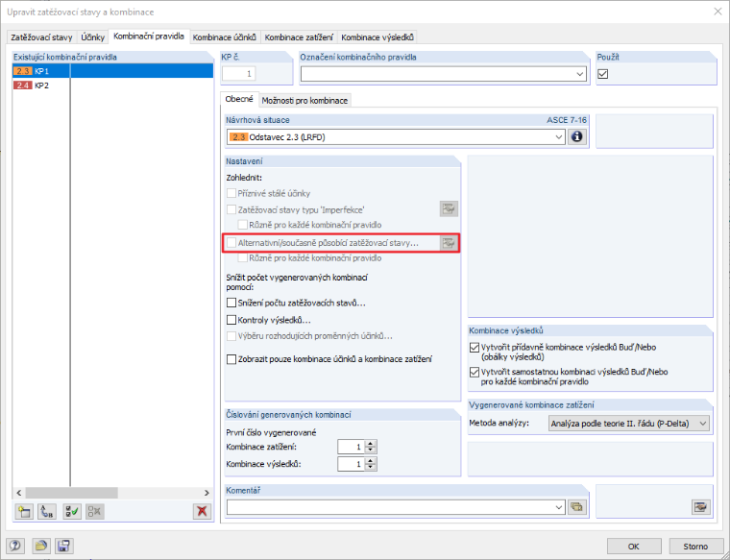Screen dimensions: 730x560
Task: Open design situation info button
Action: pyautogui.click(x=577, y=137)
